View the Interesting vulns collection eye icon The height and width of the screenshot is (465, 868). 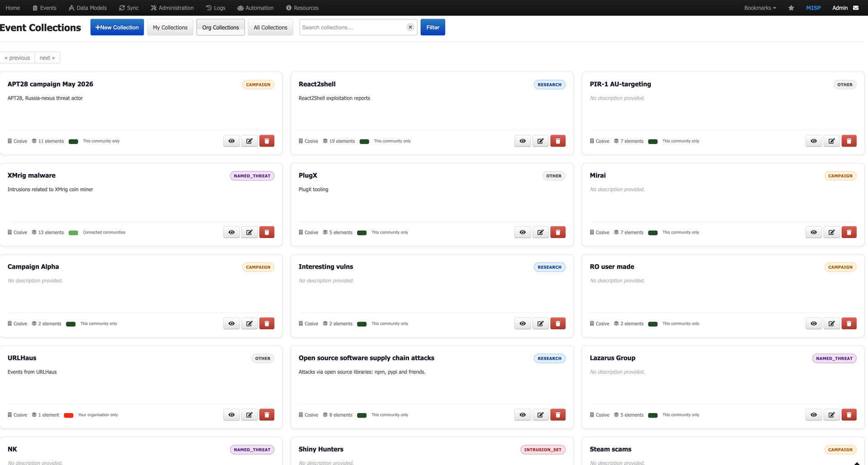523,324
